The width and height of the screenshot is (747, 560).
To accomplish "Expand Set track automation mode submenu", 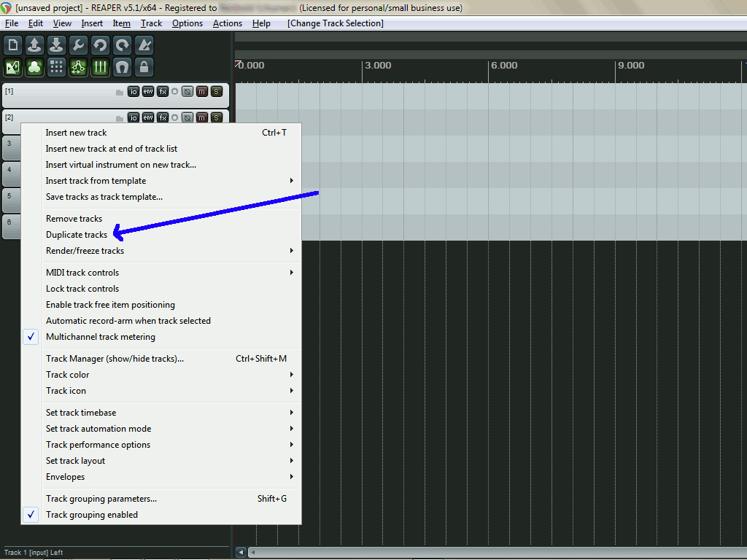I will click(x=161, y=429).
